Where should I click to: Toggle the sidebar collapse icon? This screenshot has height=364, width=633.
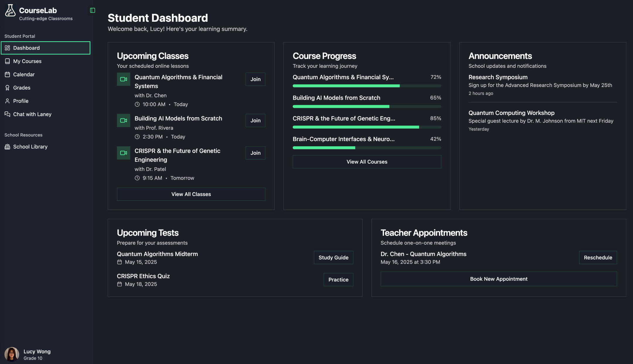(x=93, y=11)
